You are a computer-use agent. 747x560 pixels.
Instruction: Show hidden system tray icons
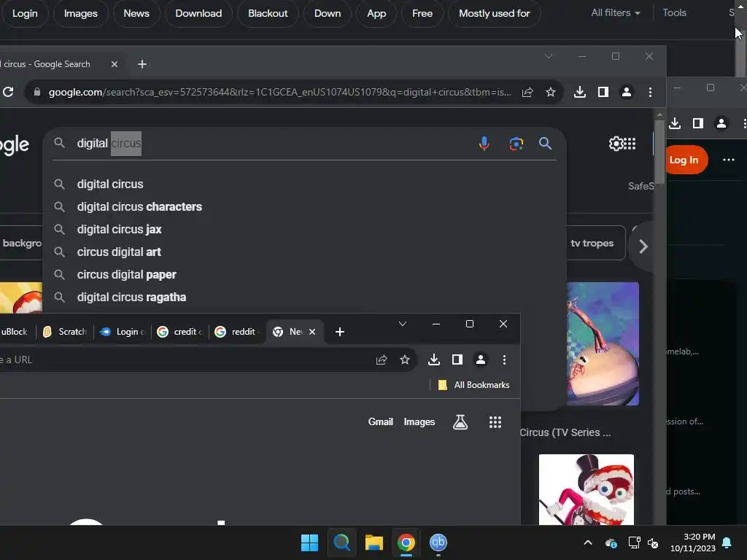(588, 542)
